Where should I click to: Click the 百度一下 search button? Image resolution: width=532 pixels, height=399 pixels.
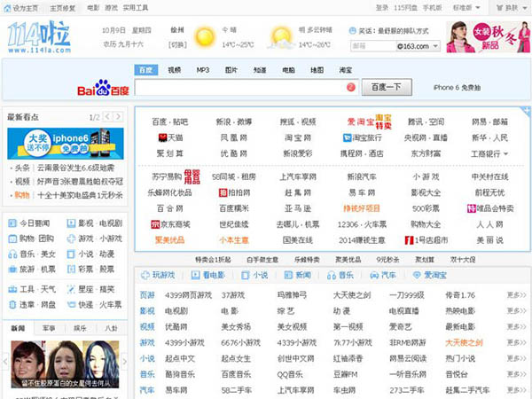[387, 87]
